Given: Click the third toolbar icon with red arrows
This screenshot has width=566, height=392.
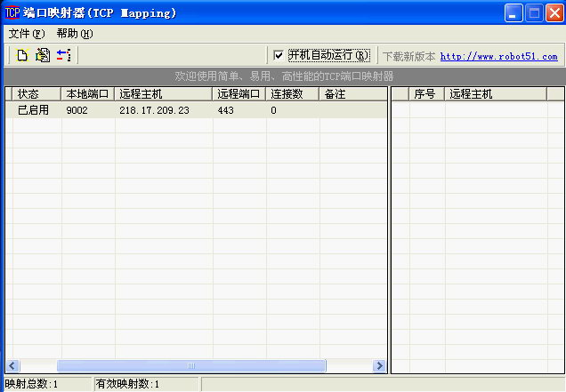Looking at the screenshot, I should point(63,55).
